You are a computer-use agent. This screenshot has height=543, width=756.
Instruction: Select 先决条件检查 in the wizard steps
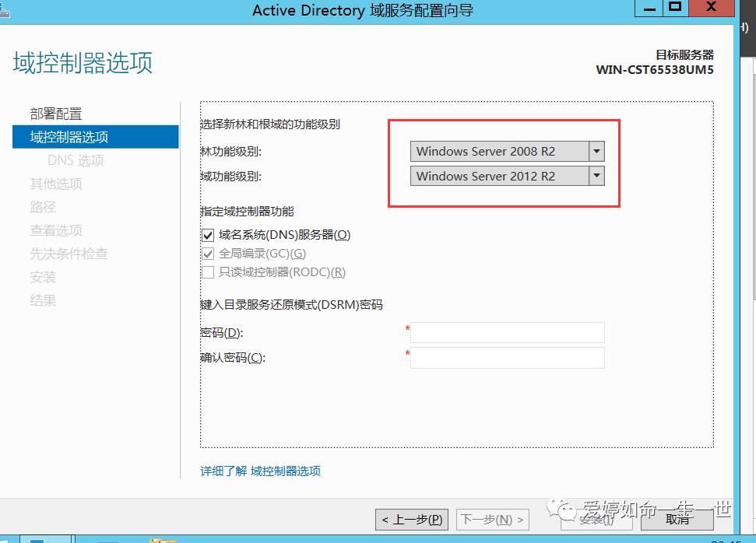[x=69, y=254]
